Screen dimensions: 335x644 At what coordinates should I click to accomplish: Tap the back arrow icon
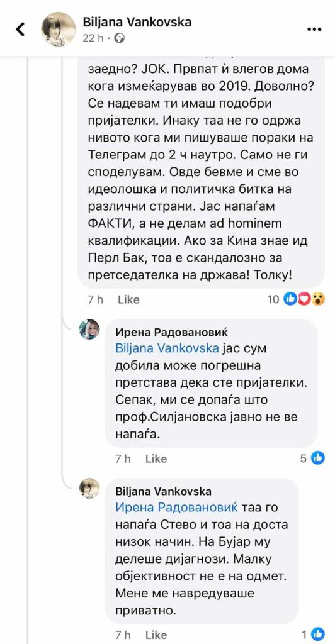click(20, 29)
